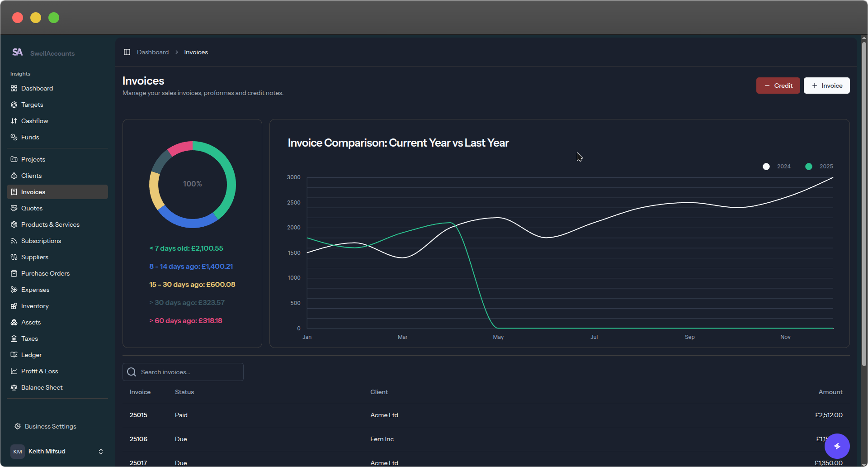Click the Inventory sidebar icon
The image size is (868, 467).
point(14,306)
